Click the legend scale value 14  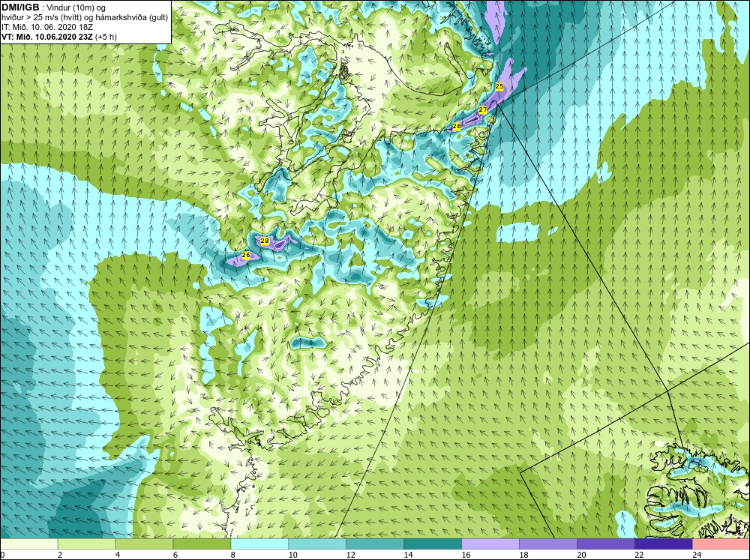click(408, 555)
